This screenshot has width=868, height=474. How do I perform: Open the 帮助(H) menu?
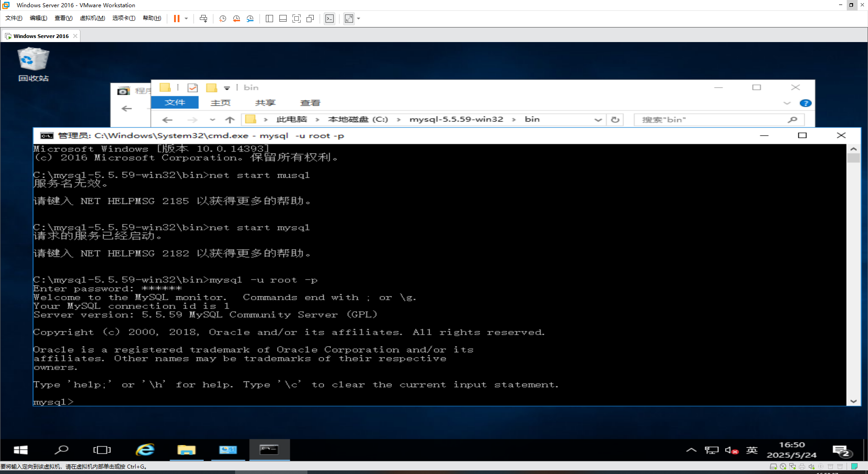click(x=152, y=18)
